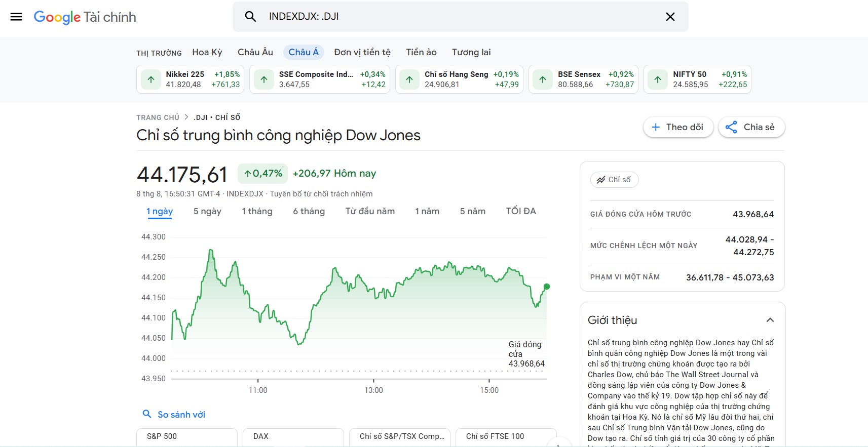Click the Google Tài chính logo
Viewport: 868px width, 447px height.
(85, 17)
